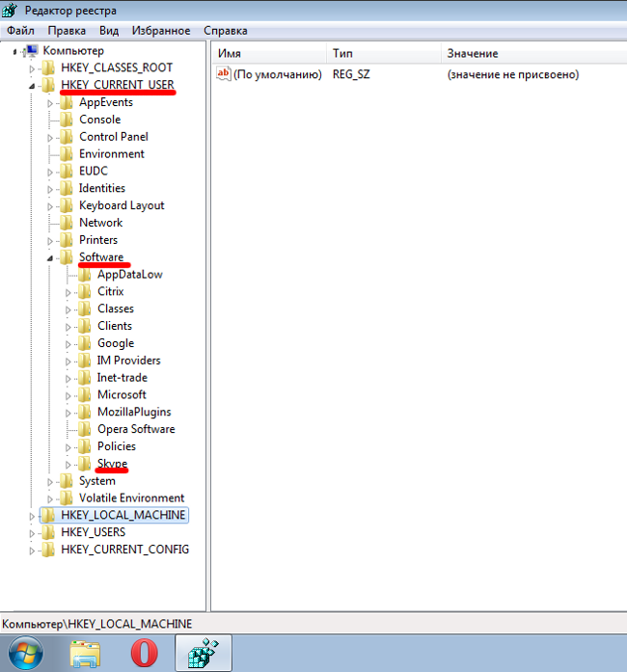627x672 pixels.
Task: Collapse the Компьютер root node
Action: tap(14, 52)
